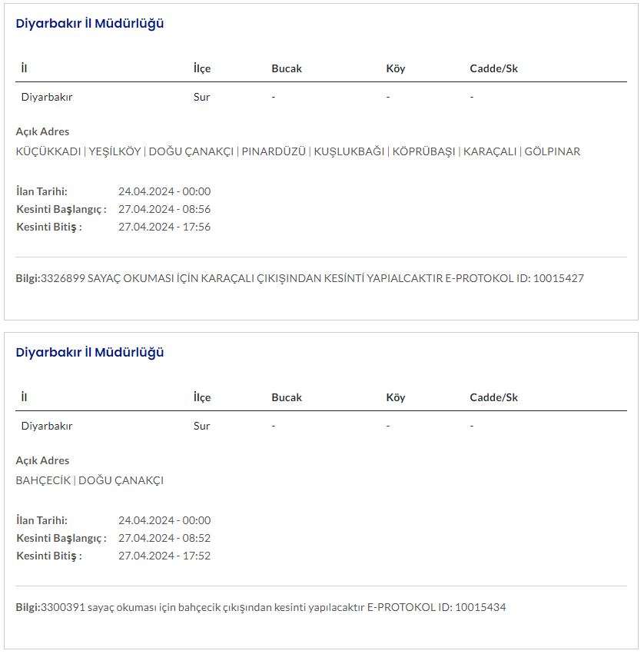The height and width of the screenshot is (654, 644).
Task: Click PINARDÜZÜ in the address list
Action: pos(274,151)
